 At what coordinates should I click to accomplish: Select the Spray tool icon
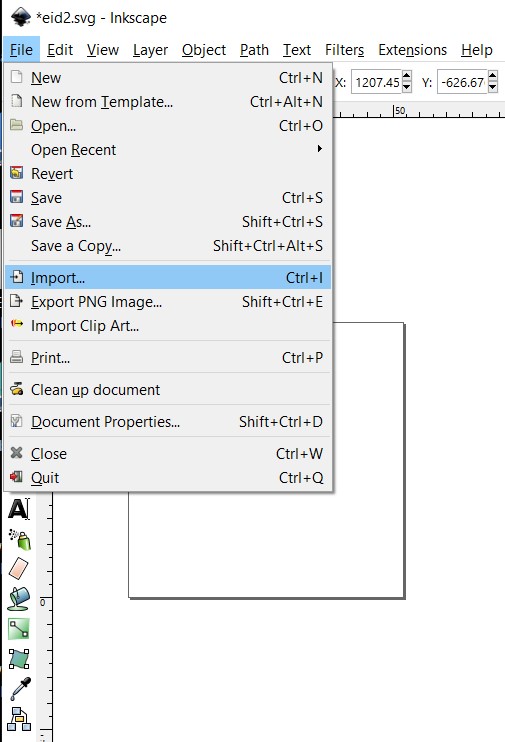tap(19, 539)
